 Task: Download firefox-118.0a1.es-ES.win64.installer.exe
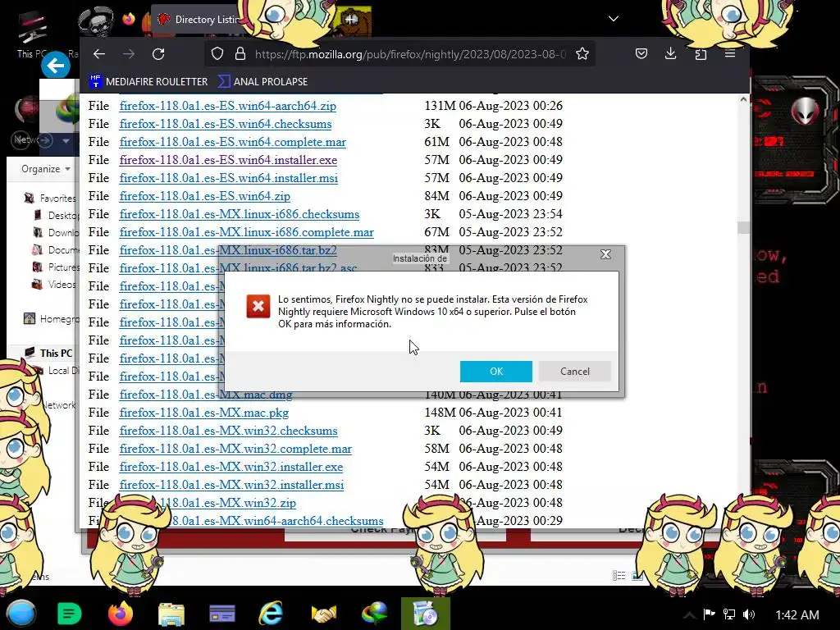coord(228,160)
